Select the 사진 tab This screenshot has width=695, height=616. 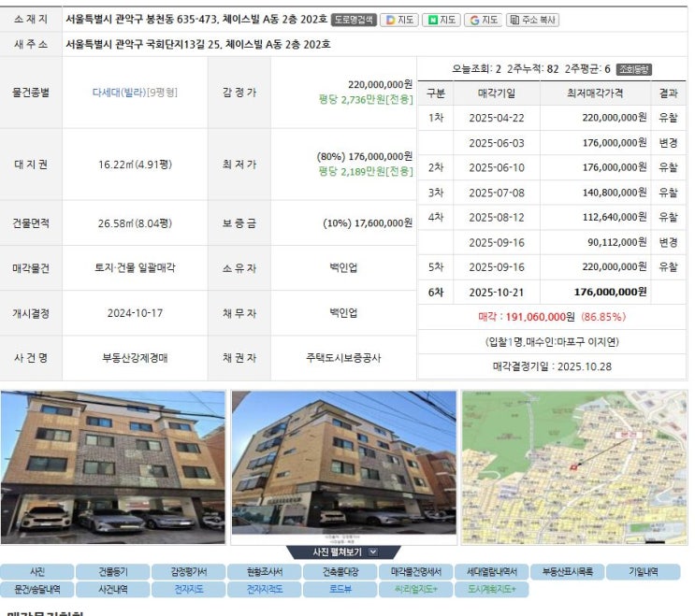[37, 572]
